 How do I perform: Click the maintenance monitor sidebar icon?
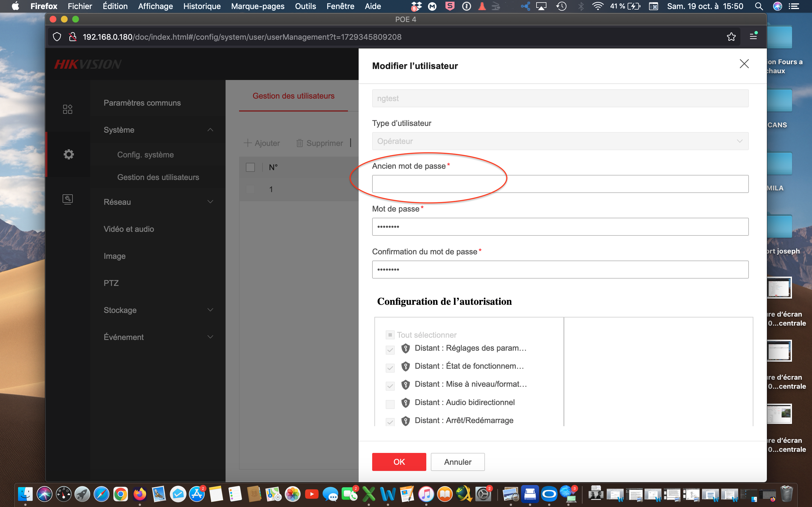click(x=67, y=199)
